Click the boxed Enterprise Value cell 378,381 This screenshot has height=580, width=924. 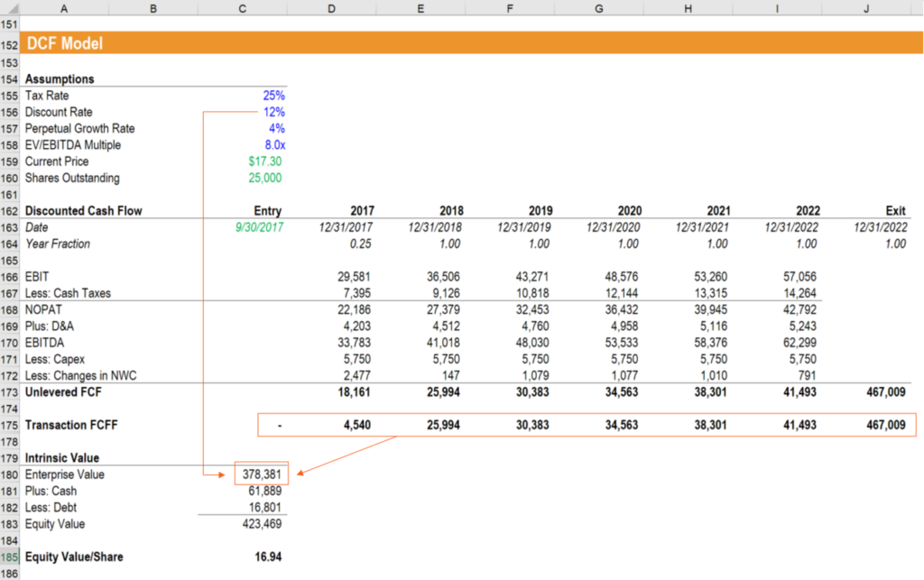tap(263, 474)
